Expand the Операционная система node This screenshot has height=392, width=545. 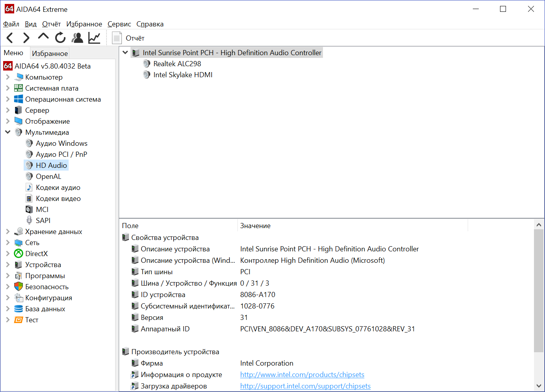[8, 99]
